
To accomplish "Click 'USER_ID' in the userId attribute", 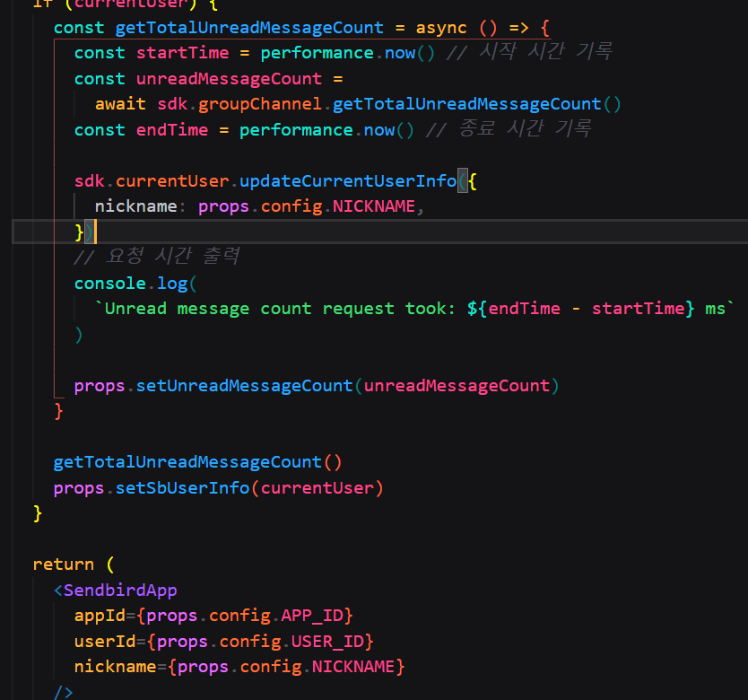I will (x=327, y=642).
